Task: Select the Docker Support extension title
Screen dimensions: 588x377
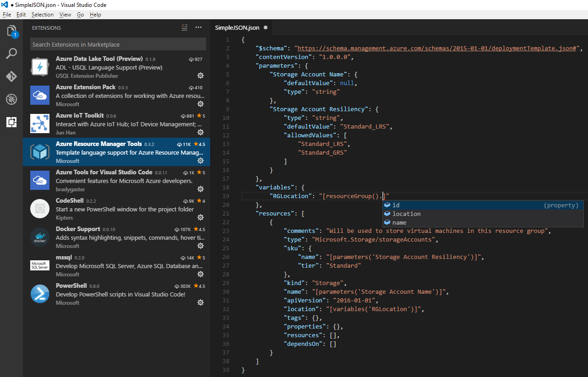Action: pos(78,229)
